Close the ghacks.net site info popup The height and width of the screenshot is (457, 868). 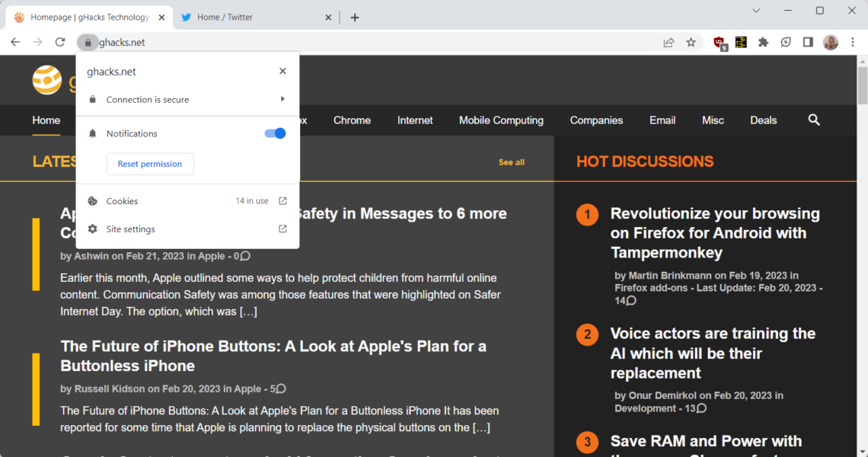tap(282, 72)
